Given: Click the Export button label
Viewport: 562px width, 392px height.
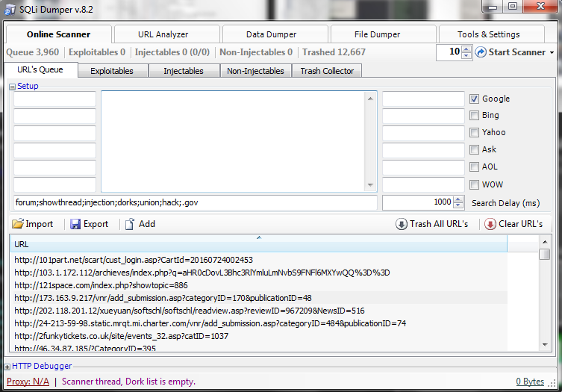Looking at the screenshot, I should [96, 224].
